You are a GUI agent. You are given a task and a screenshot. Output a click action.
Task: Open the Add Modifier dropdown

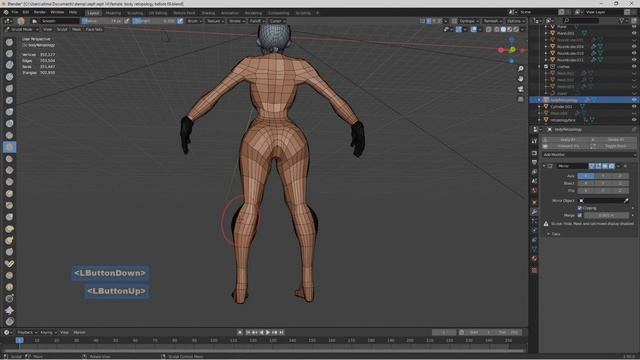[x=589, y=155]
